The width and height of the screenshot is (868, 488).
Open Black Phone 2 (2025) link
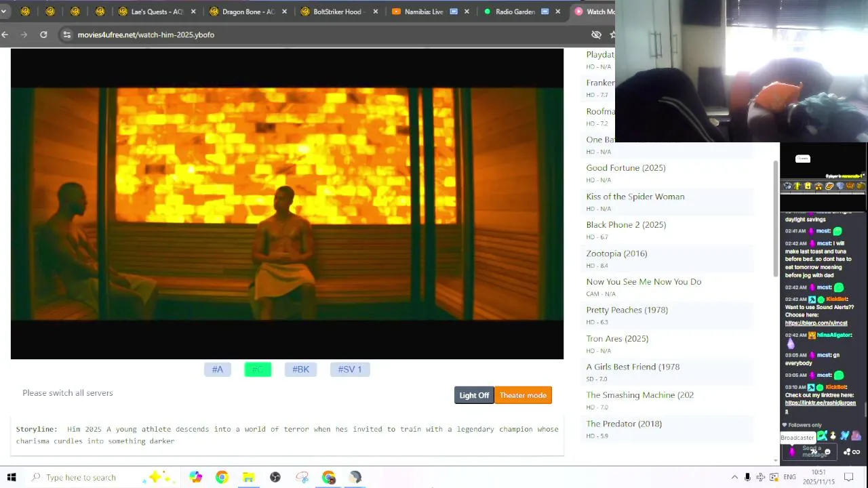626,225
